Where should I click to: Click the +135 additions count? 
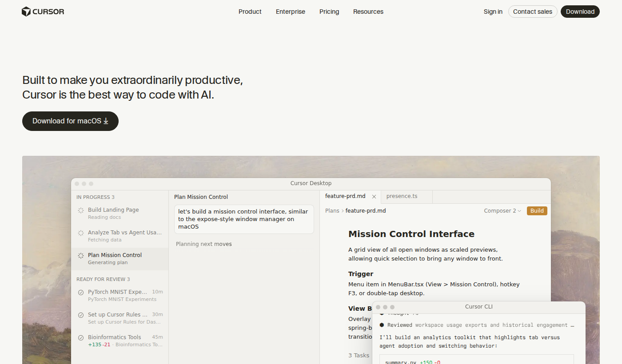pos(95,345)
